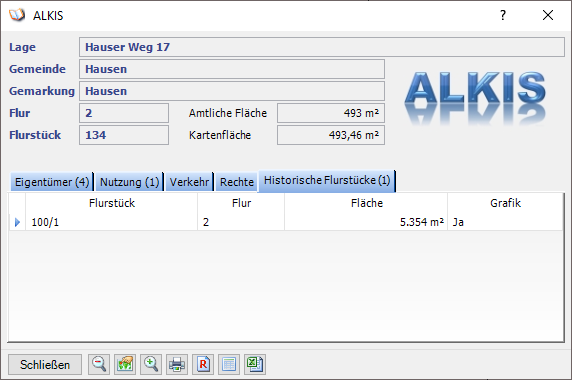Click the zoom in magnifier icon
The width and height of the screenshot is (572, 380).
pyautogui.click(x=151, y=364)
